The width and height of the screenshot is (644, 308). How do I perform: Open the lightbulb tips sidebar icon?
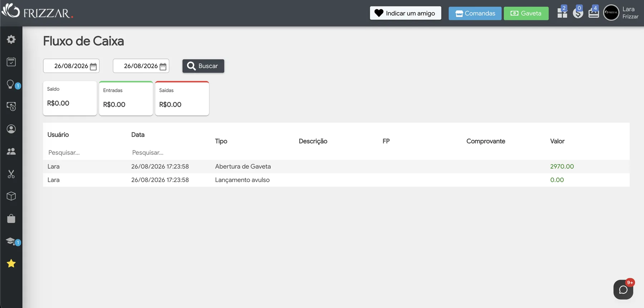click(x=11, y=84)
